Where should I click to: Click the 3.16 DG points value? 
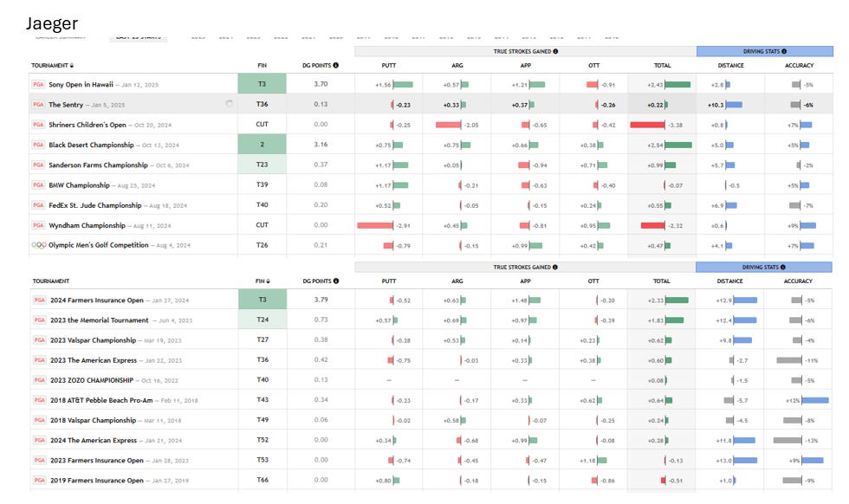click(x=321, y=145)
